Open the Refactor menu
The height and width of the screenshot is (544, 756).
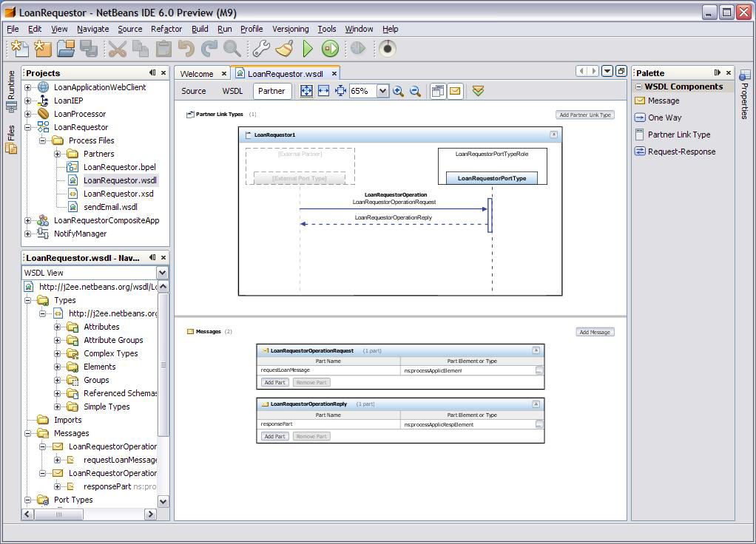click(166, 29)
